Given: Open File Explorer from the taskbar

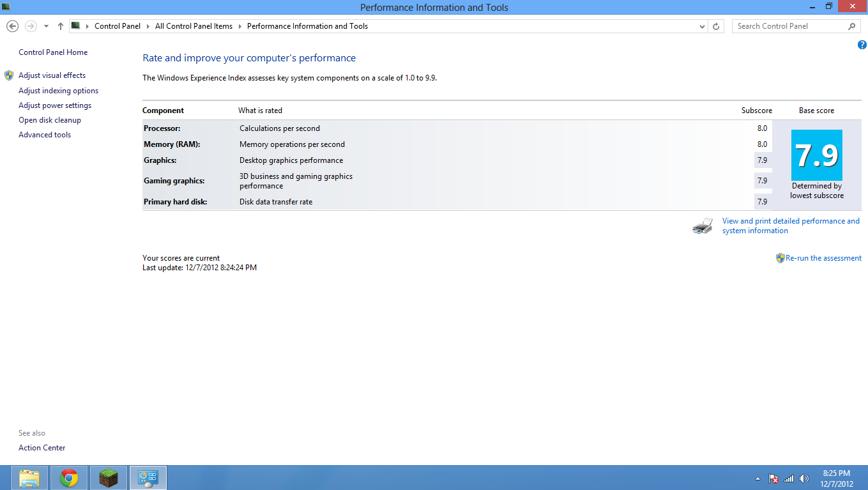Looking at the screenshot, I should [x=29, y=478].
